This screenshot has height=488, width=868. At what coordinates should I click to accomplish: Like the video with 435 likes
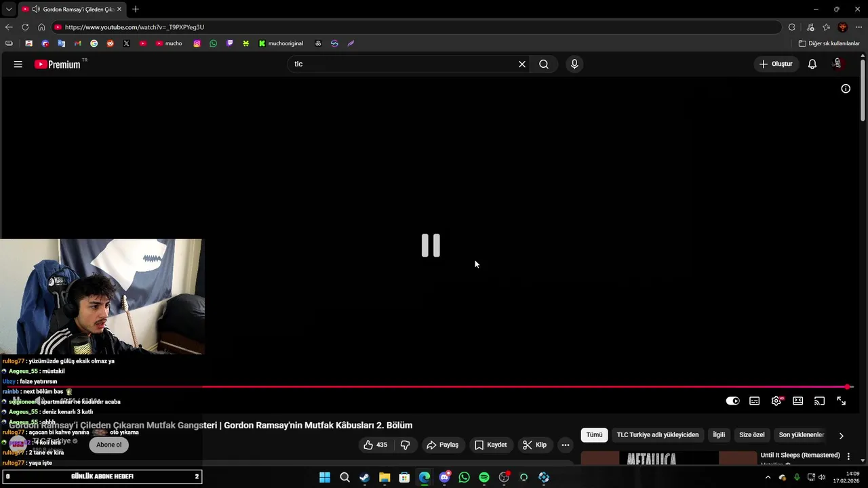click(376, 445)
